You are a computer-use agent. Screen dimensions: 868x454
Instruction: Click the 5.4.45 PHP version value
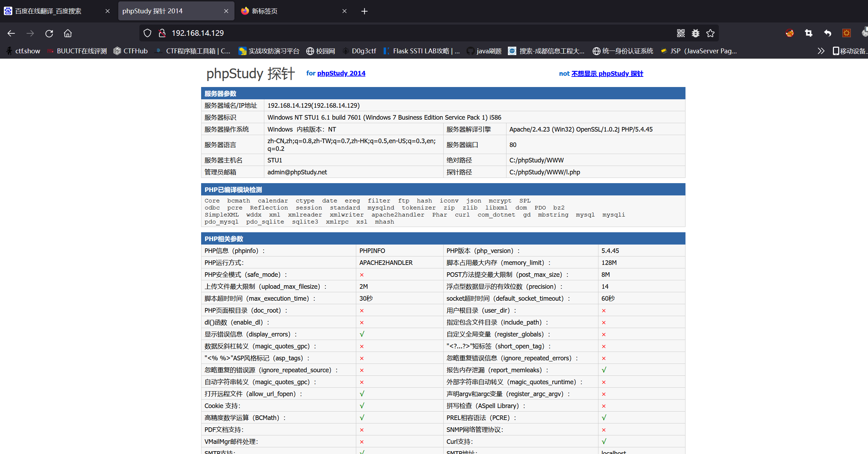[x=610, y=251]
